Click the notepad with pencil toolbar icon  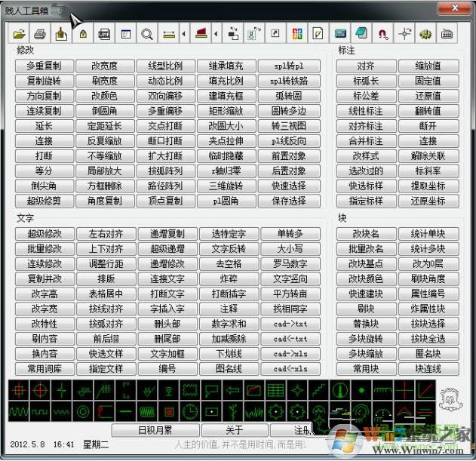pyautogui.click(x=318, y=34)
